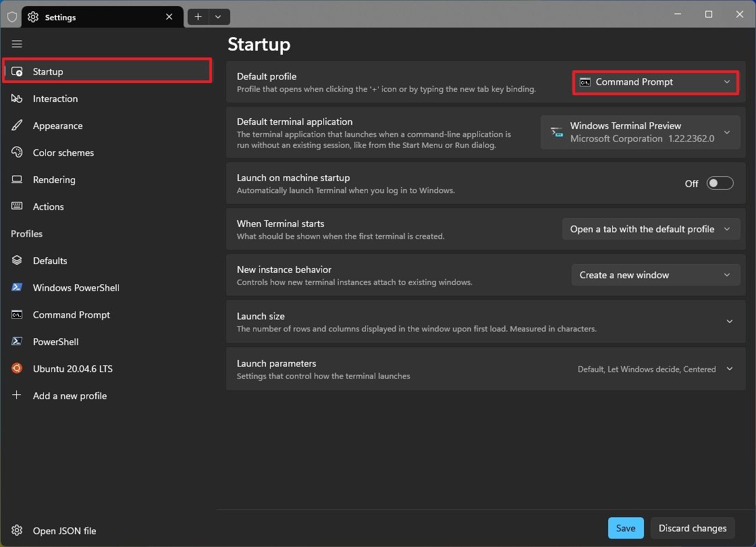Change the Default profile dropdown
The width and height of the screenshot is (756, 547).
coord(655,82)
